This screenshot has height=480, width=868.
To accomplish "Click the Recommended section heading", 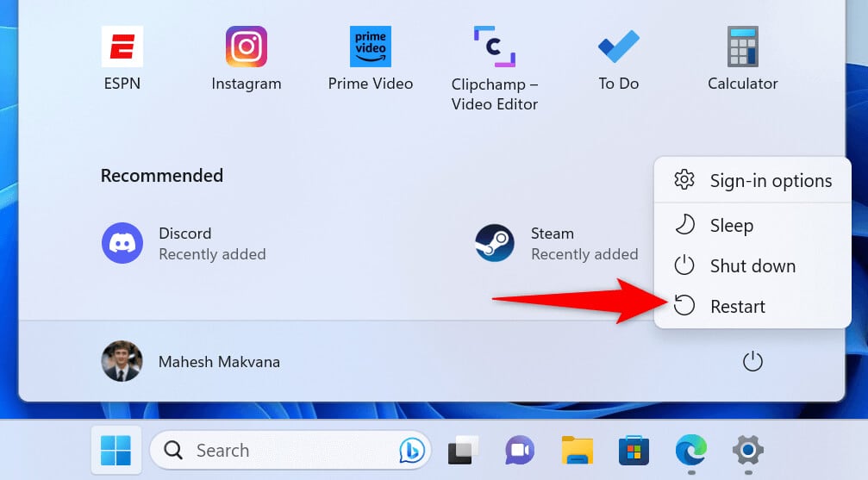I will click(162, 176).
